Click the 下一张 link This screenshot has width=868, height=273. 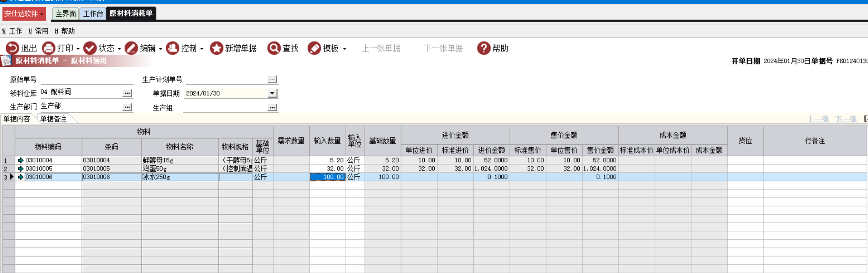846,119
